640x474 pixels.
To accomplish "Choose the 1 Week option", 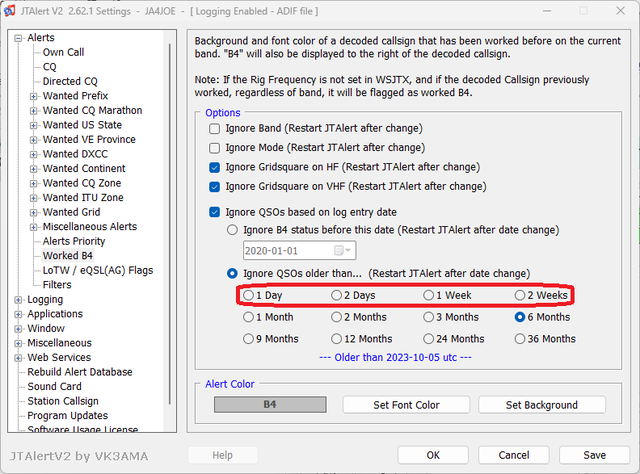I will coord(428,295).
